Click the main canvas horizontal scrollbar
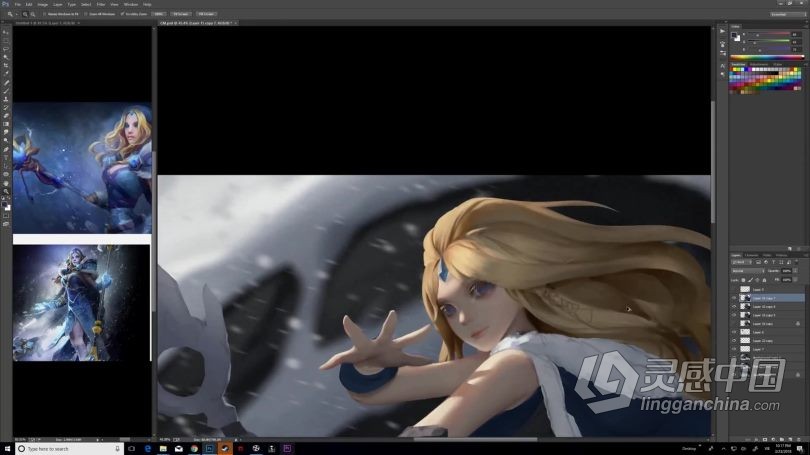Screen dimensions: 810x455 tap(475, 440)
